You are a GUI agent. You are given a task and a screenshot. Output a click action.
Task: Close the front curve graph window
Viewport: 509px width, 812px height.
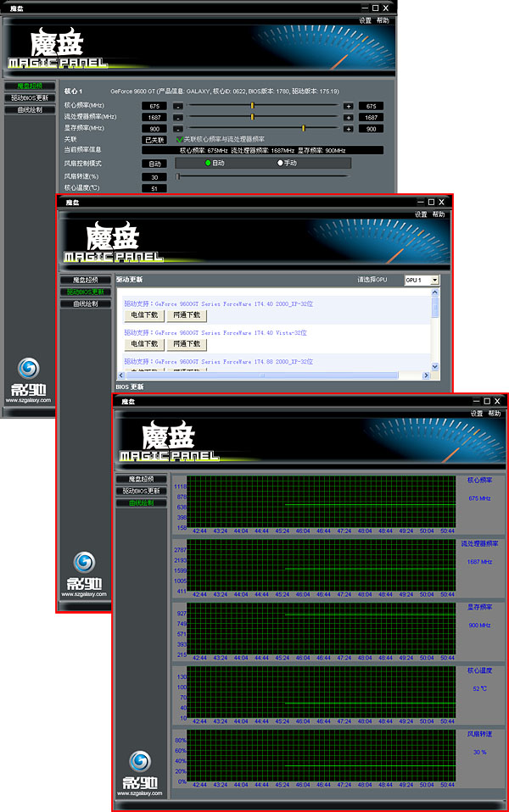tap(497, 401)
